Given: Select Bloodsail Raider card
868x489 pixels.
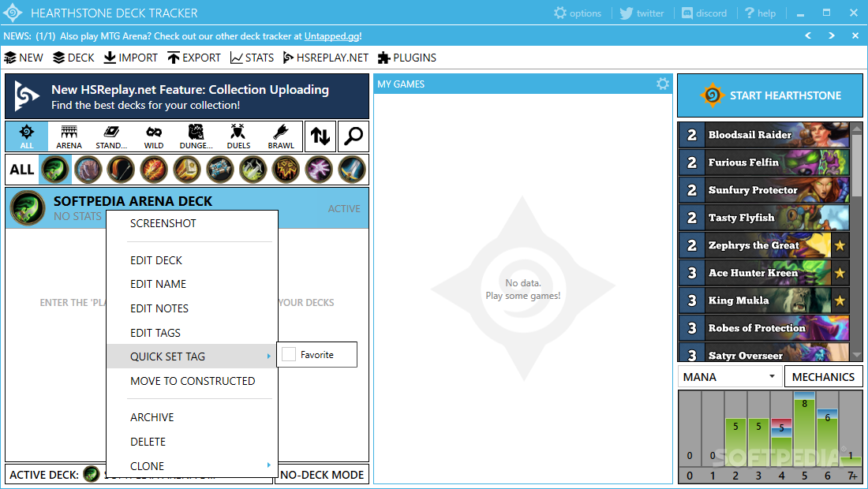Looking at the screenshot, I should (x=764, y=134).
